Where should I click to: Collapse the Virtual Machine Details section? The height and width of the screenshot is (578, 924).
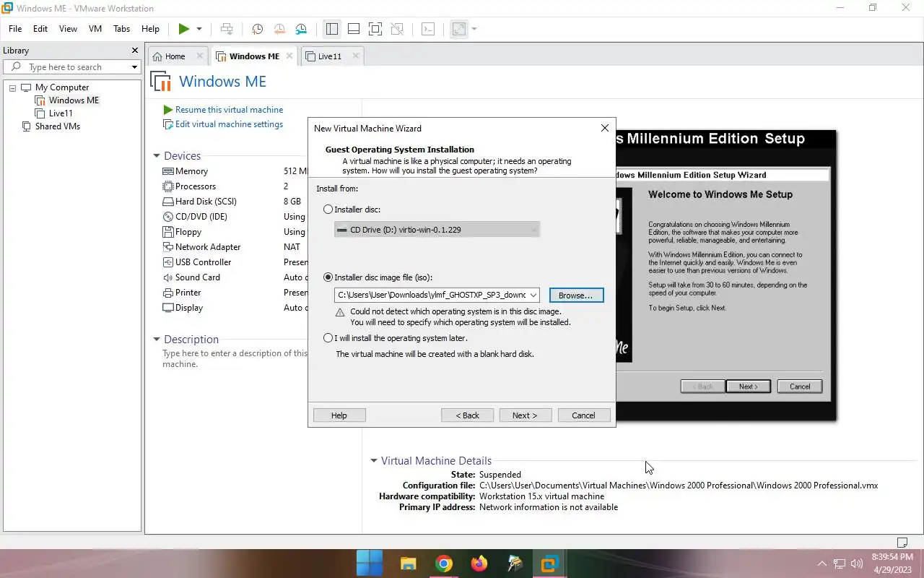click(373, 461)
